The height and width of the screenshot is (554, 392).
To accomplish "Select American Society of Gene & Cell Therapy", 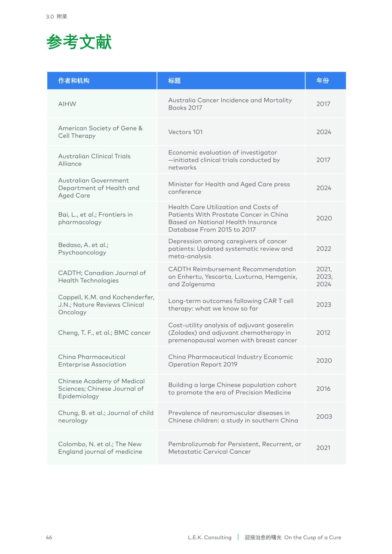I will [100, 132].
